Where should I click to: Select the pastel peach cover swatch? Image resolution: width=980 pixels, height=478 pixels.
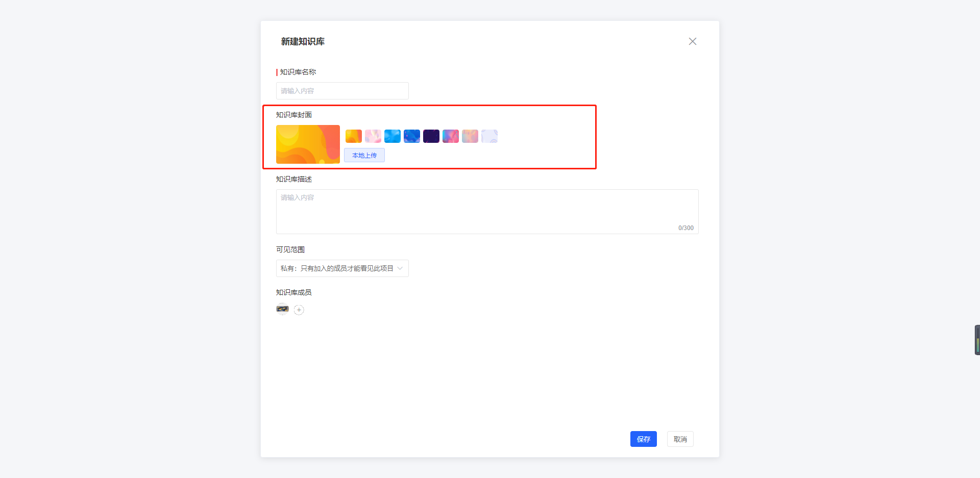pyautogui.click(x=470, y=136)
